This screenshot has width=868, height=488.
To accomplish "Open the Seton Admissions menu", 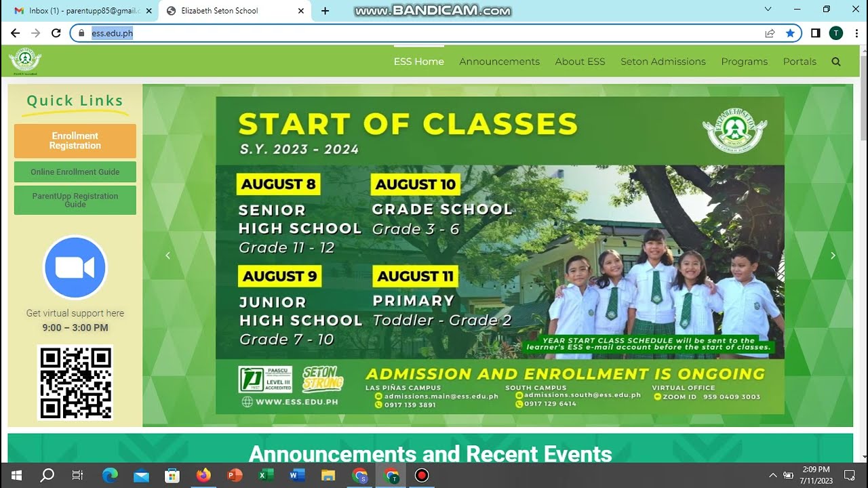I will point(663,62).
